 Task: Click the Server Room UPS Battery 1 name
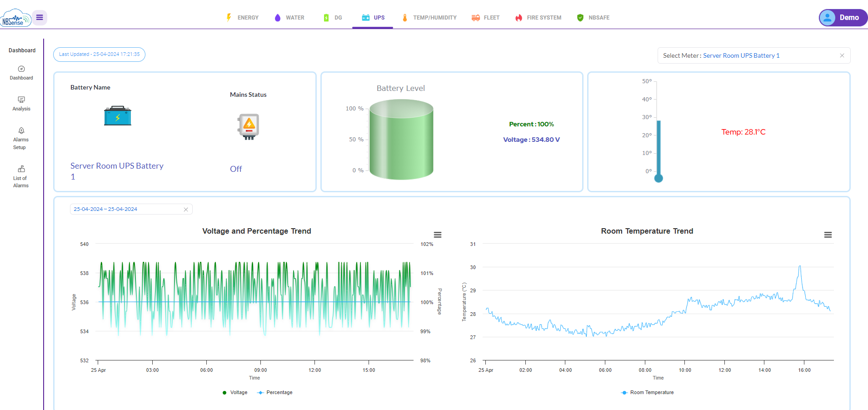(x=117, y=171)
